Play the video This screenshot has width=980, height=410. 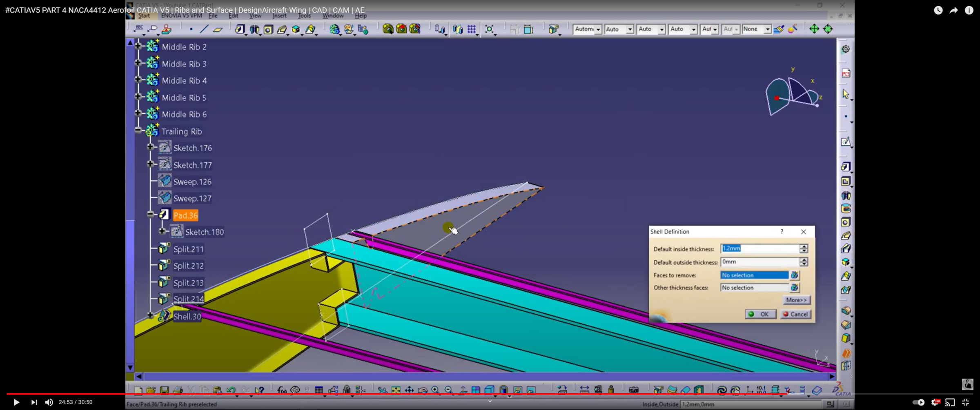(x=16, y=402)
